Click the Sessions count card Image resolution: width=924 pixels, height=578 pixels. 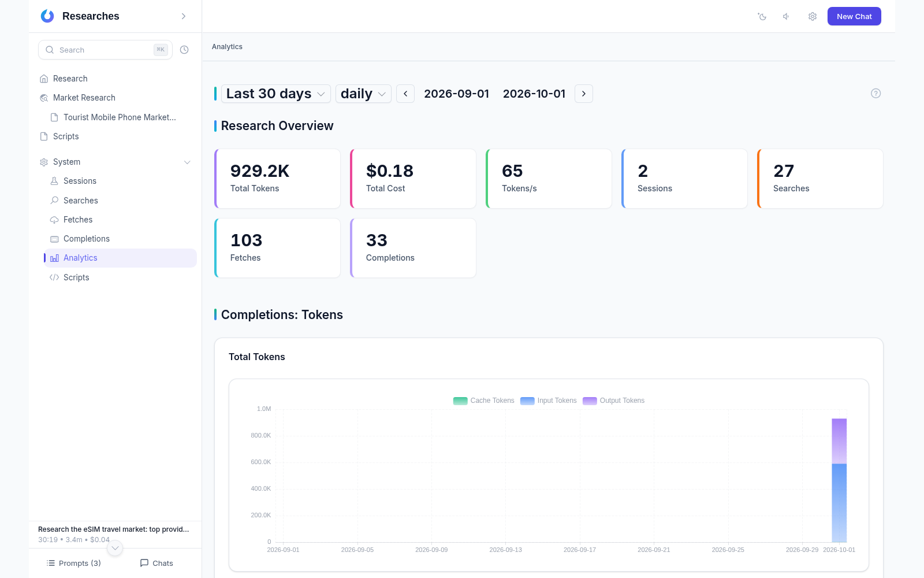tap(684, 179)
